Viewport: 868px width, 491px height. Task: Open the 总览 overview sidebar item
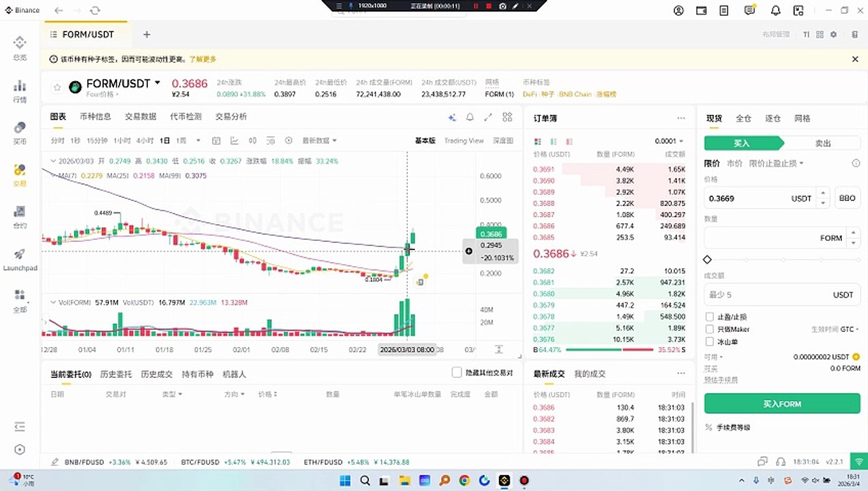coord(20,48)
